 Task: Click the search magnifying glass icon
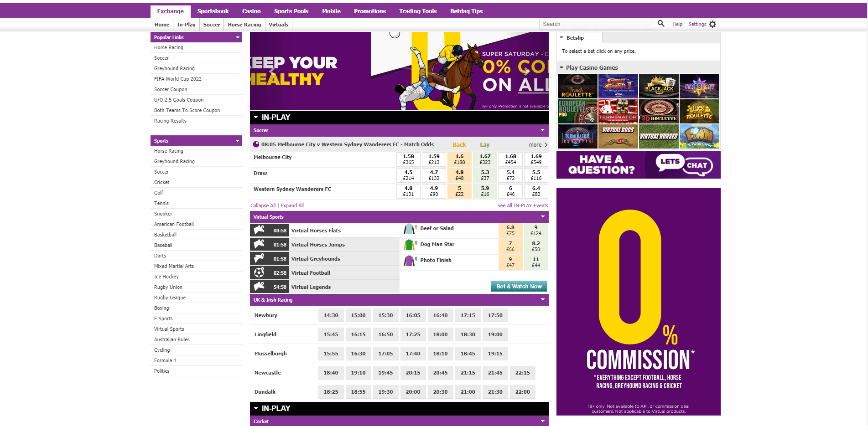(x=661, y=24)
